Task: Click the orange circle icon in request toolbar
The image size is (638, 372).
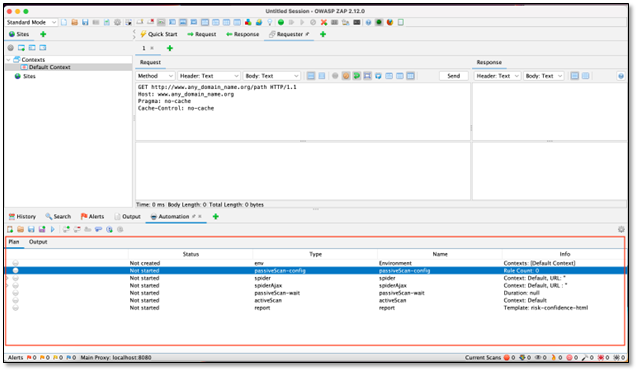Action: [x=346, y=76]
